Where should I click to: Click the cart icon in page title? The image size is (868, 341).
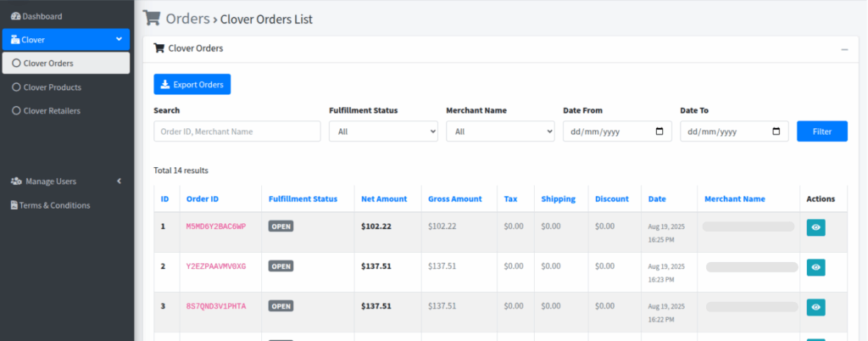tap(152, 18)
